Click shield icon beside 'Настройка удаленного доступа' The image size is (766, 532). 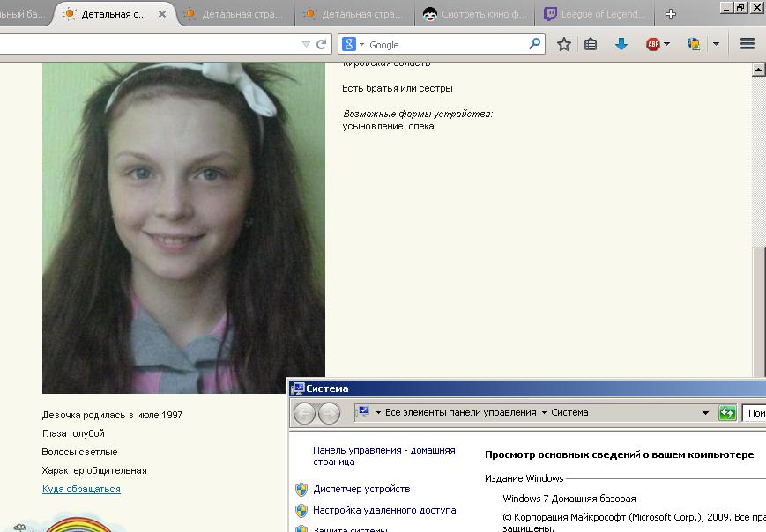[x=301, y=511]
